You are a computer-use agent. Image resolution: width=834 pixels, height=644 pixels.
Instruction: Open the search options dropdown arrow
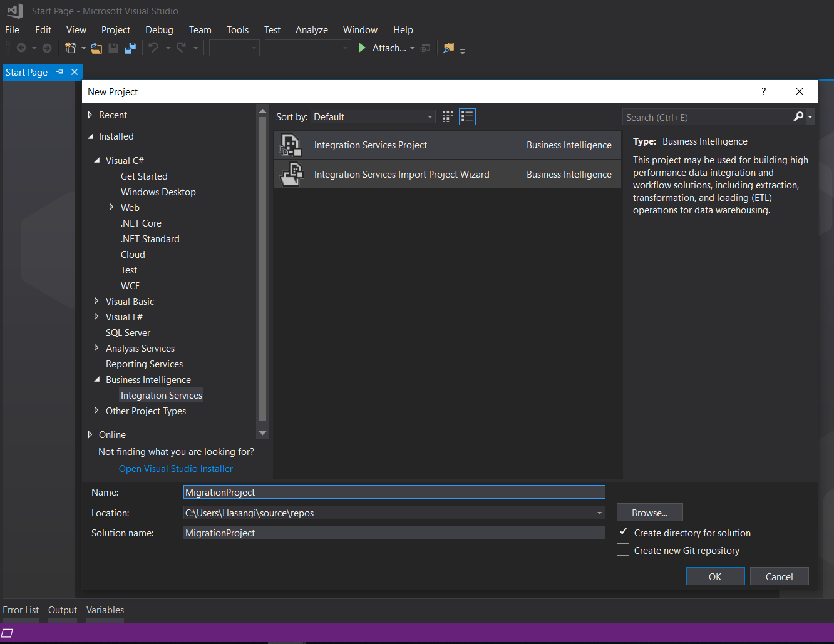point(810,117)
